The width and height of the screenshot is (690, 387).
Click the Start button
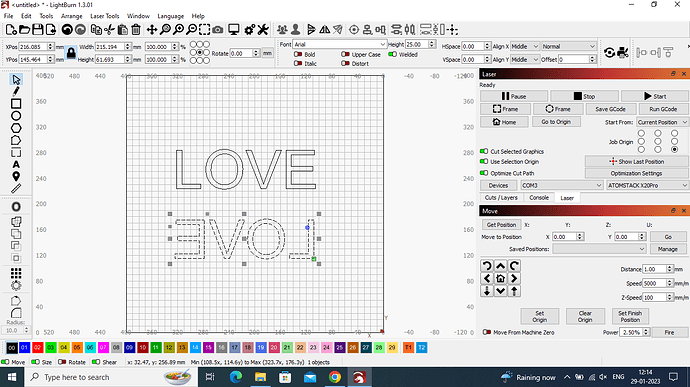[x=655, y=96]
